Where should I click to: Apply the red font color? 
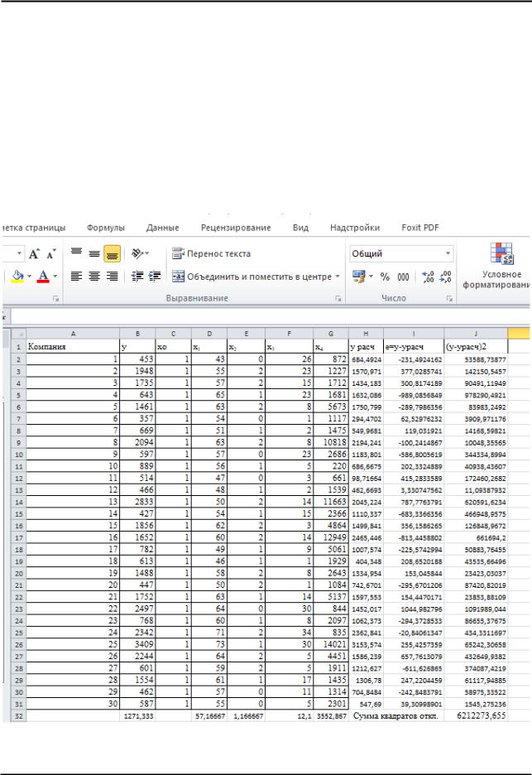click(44, 277)
